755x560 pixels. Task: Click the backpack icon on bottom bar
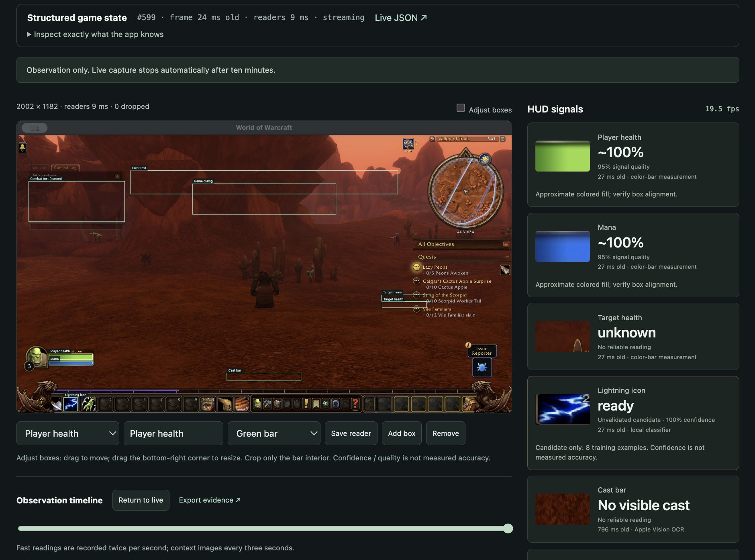[469, 404]
